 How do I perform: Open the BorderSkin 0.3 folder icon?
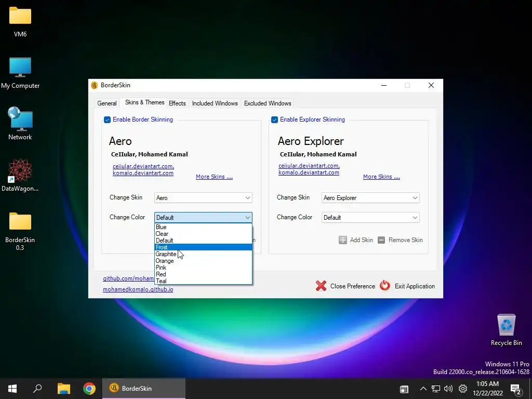20,231
